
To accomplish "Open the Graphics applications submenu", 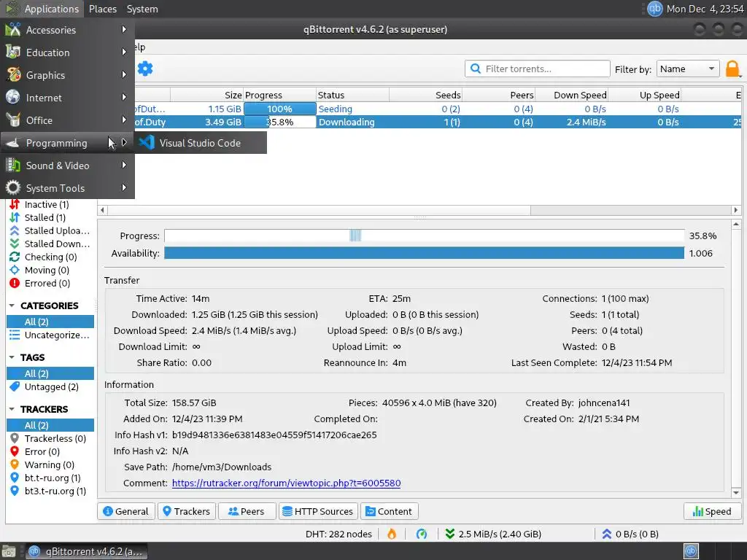I will pyautogui.click(x=67, y=75).
